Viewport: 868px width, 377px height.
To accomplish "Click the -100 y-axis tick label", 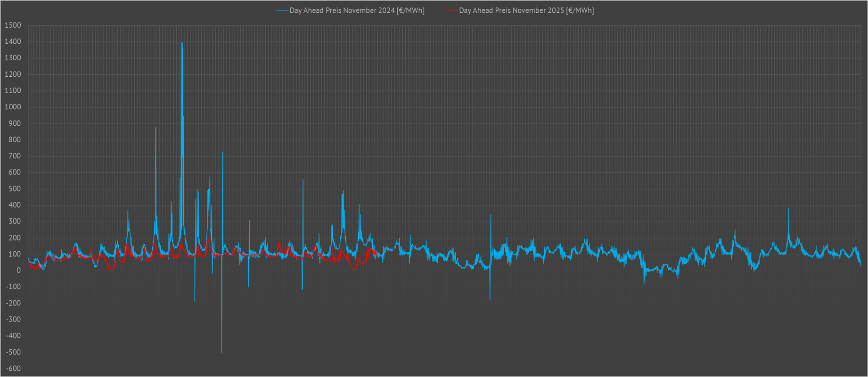I will tap(13, 287).
